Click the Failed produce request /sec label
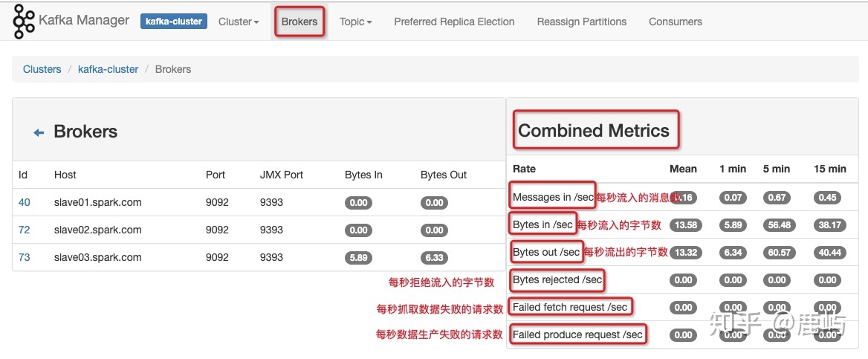 (578, 334)
